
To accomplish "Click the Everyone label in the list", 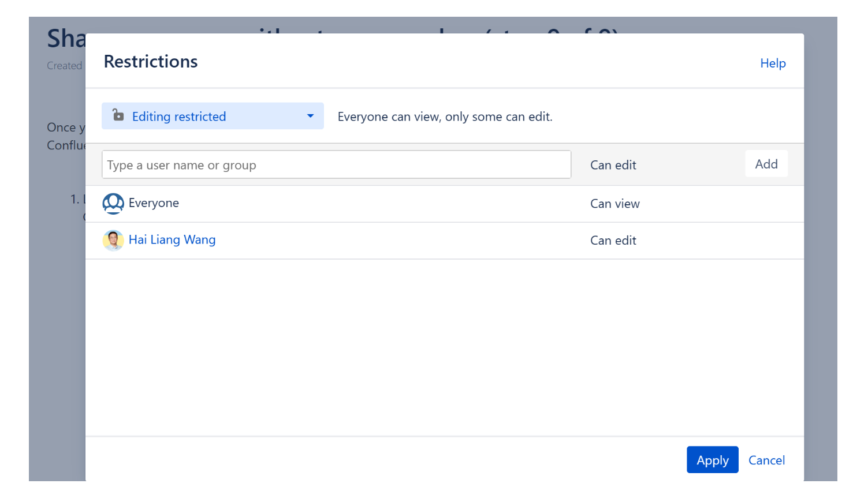I will [154, 203].
